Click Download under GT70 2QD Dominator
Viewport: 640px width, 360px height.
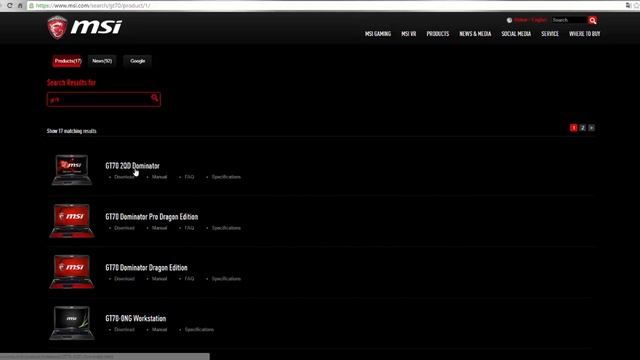pos(124,177)
